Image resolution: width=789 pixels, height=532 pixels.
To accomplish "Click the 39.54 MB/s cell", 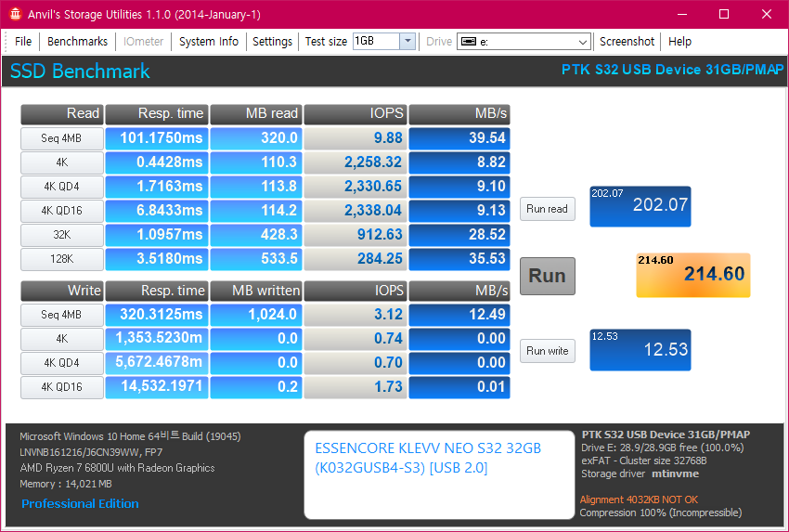I will click(x=459, y=138).
